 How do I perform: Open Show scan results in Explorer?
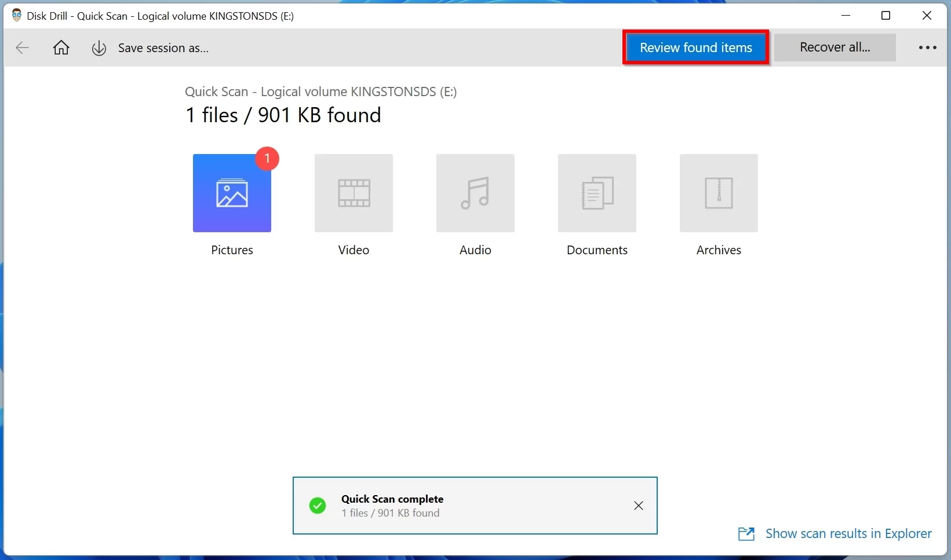click(848, 533)
